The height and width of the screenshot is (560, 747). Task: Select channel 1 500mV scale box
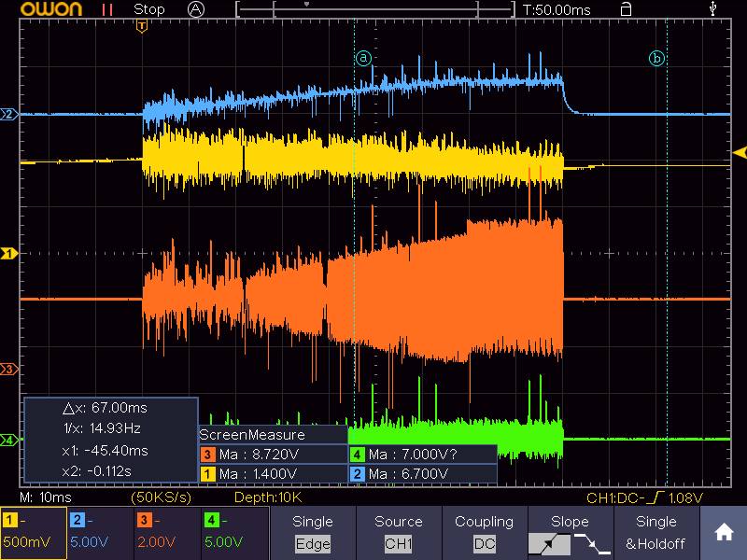coord(34,533)
